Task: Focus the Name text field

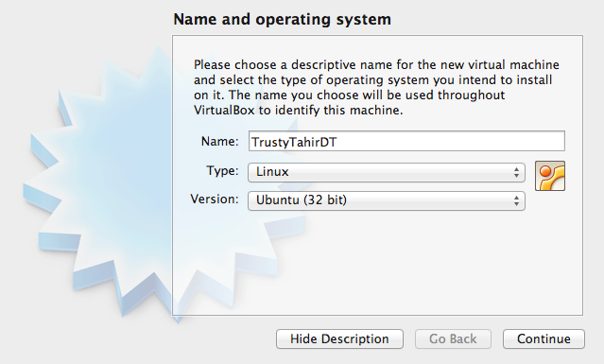Action: (x=406, y=141)
